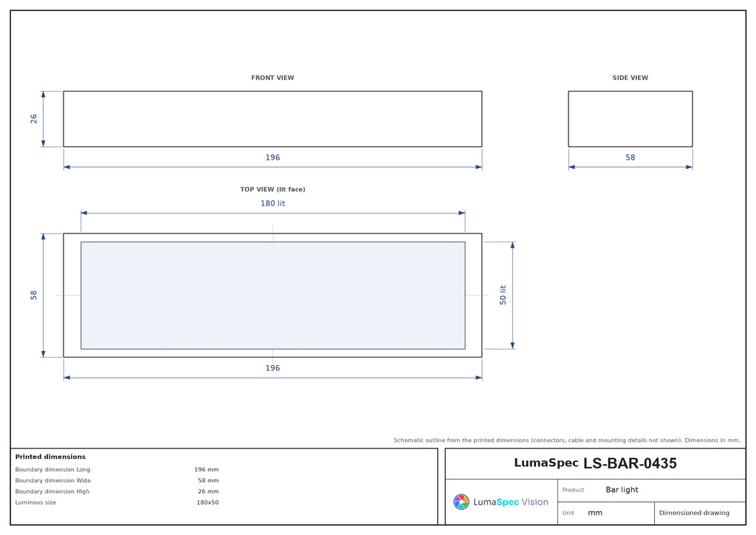Click the shaded lit area in the top view
This screenshot has width=756, height=535.
[273, 296]
